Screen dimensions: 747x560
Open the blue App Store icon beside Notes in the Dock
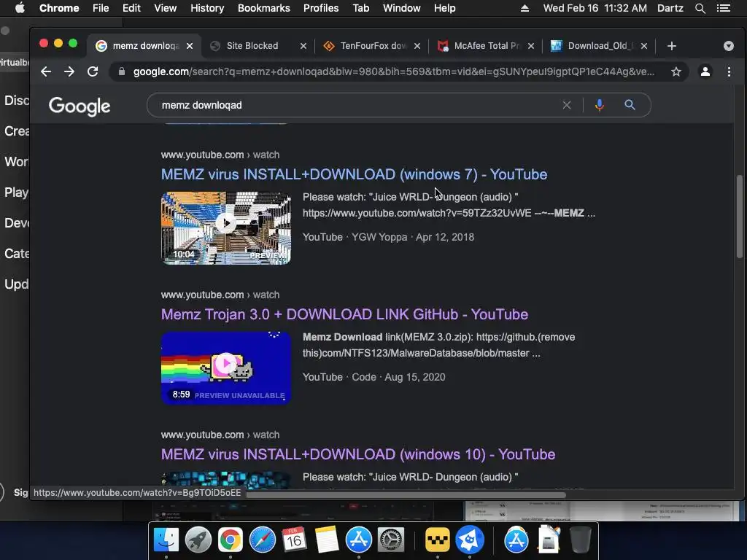[358, 540]
